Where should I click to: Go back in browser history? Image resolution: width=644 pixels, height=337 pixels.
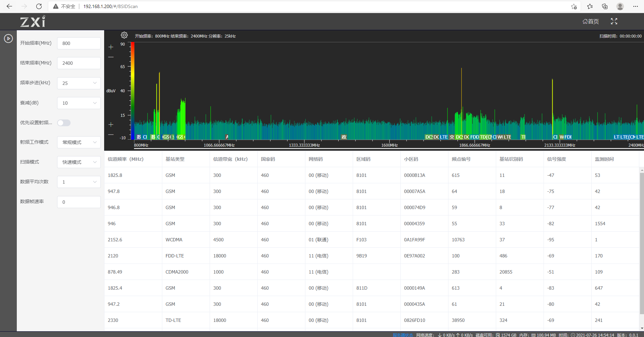pos(9,6)
